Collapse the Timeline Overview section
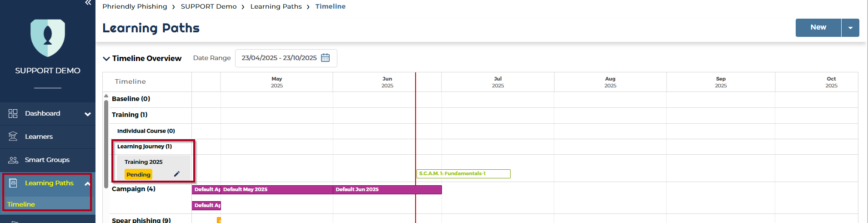This screenshot has width=868, height=223. click(x=106, y=58)
